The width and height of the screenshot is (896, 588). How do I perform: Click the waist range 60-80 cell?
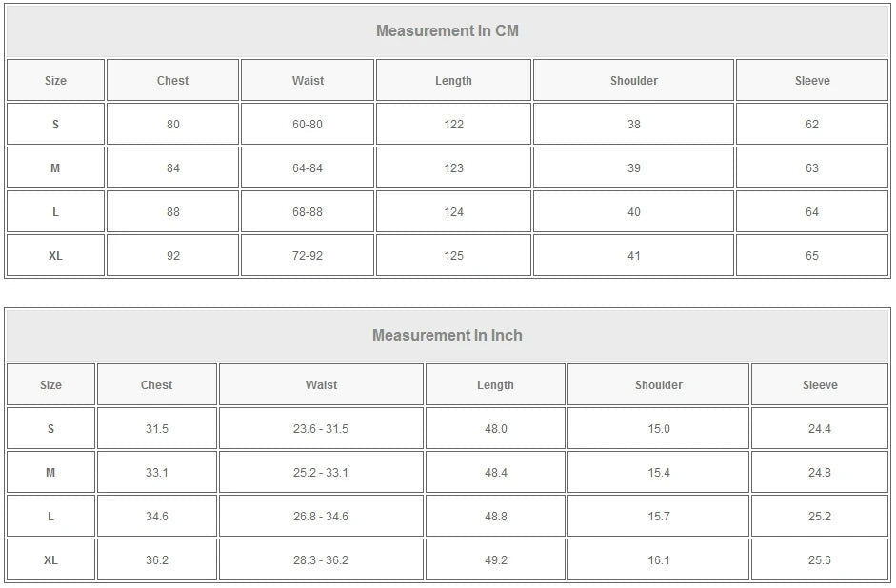click(307, 125)
